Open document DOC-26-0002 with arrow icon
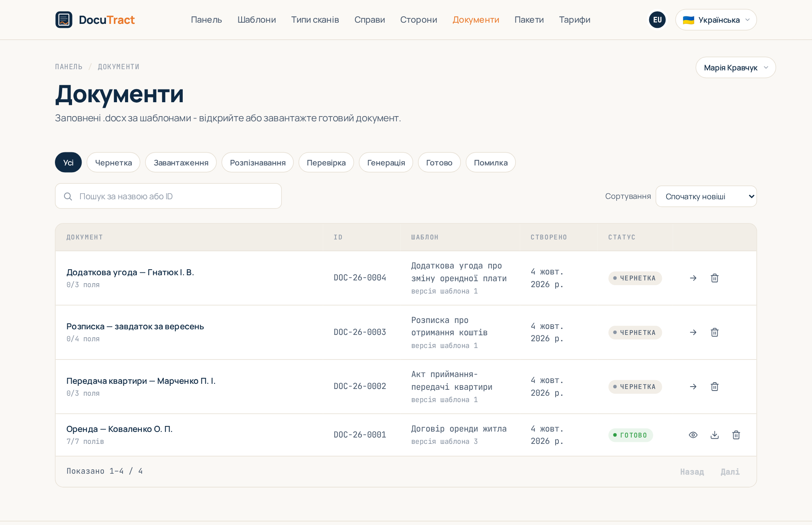This screenshot has width=812, height=525. (693, 387)
